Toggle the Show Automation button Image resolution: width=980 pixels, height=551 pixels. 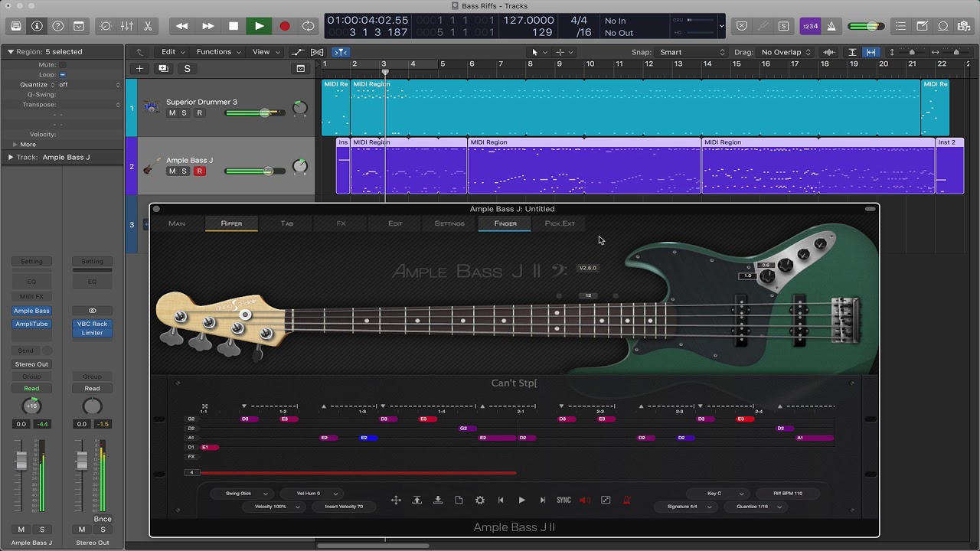(x=299, y=52)
